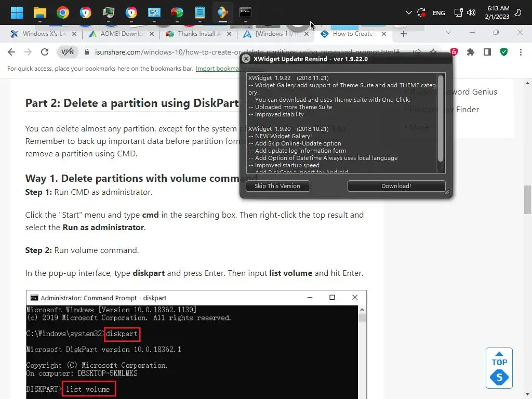Click the 'XWidget 1.9.22 (2018.11.21)' line
This screenshot has height=399, width=532.
(x=288, y=78)
